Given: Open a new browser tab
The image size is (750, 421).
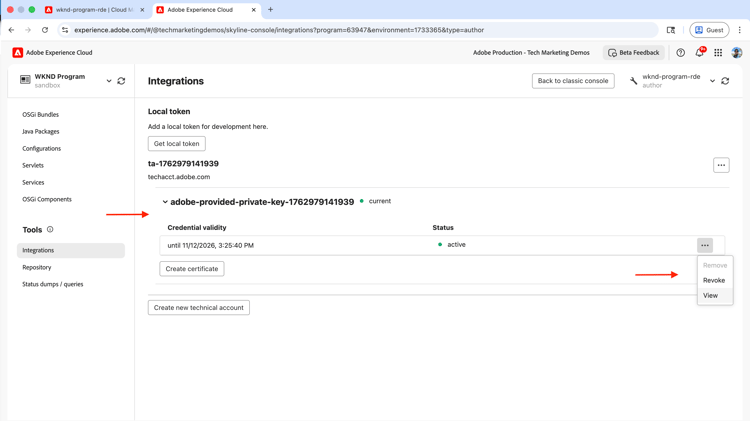Looking at the screenshot, I should pos(270,10).
